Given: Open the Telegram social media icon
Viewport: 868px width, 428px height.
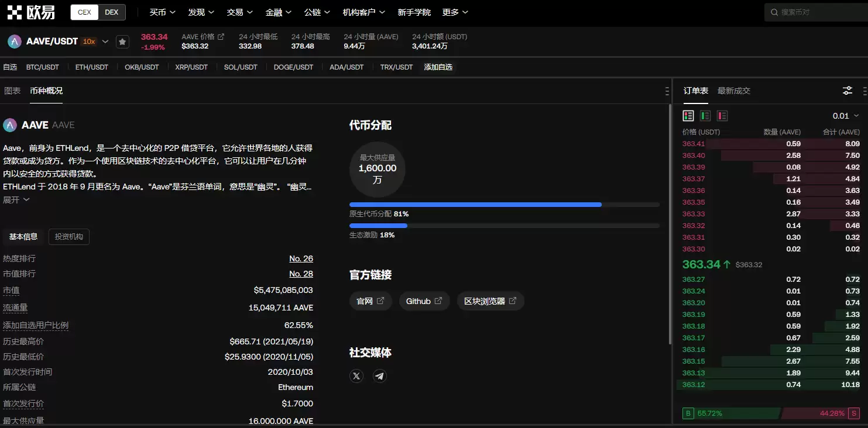Looking at the screenshot, I should click(x=380, y=376).
